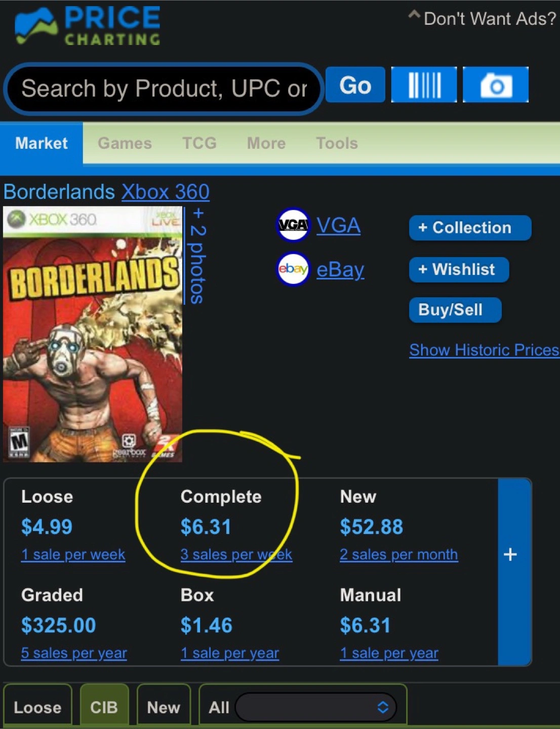Image resolution: width=560 pixels, height=729 pixels.
Task: Open the TCG menu tab
Action: 199,143
